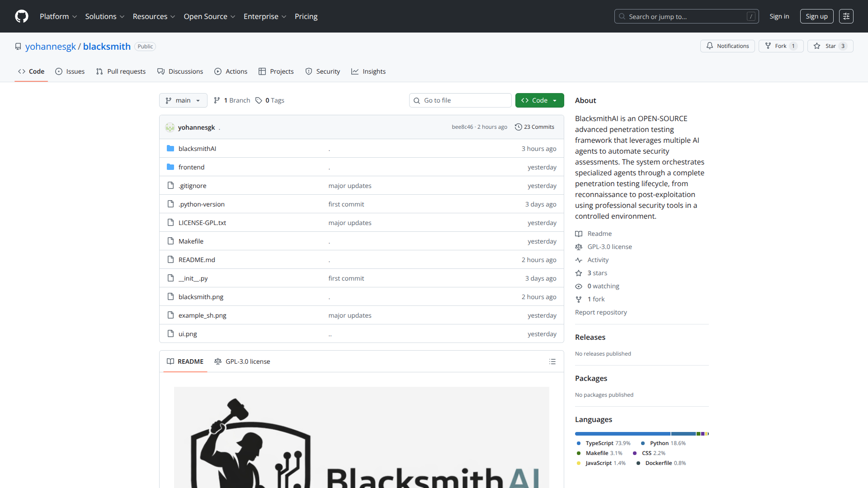Click the commit history clock icon
Viewport: 868px width, 488px height.
(x=519, y=127)
